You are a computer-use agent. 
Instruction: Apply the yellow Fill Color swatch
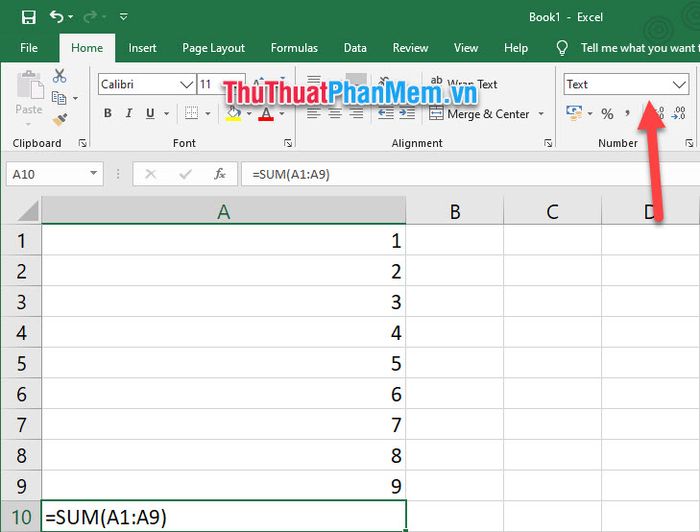tap(233, 114)
